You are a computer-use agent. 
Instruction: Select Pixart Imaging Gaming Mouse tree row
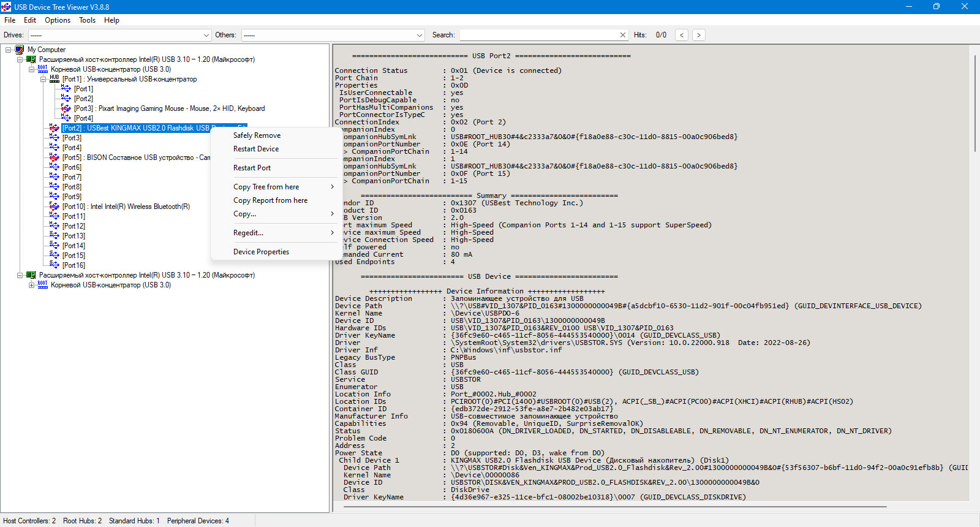tap(170, 108)
